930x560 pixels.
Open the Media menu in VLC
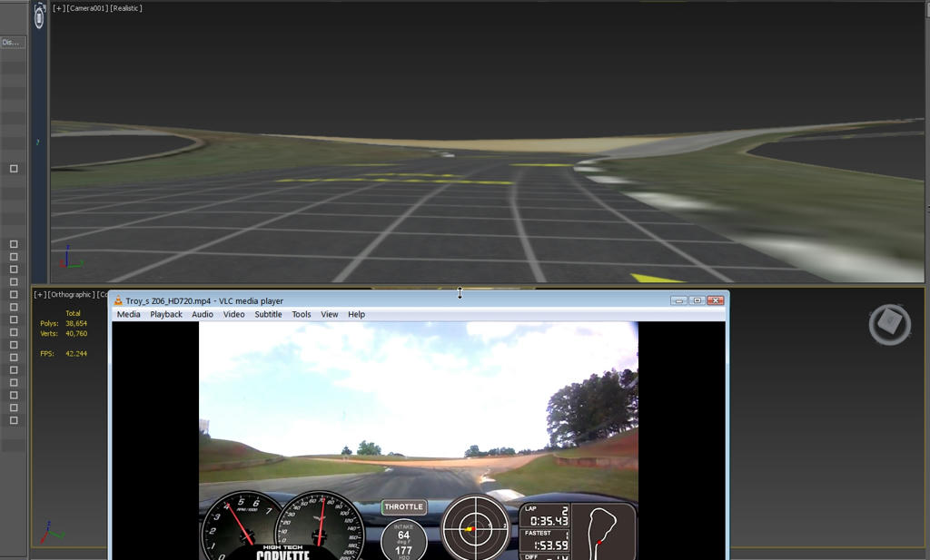pyautogui.click(x=129, y=315)
